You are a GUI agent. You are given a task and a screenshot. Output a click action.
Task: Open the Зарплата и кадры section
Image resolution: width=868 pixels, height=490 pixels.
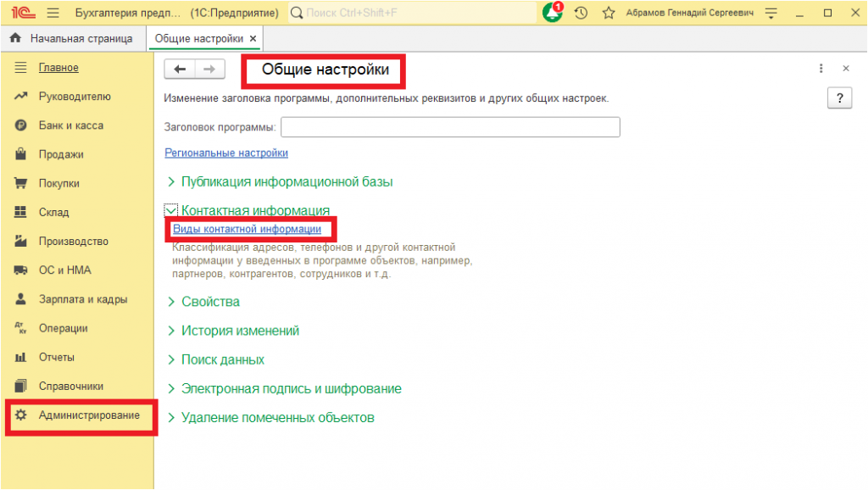tap(83, 299)
